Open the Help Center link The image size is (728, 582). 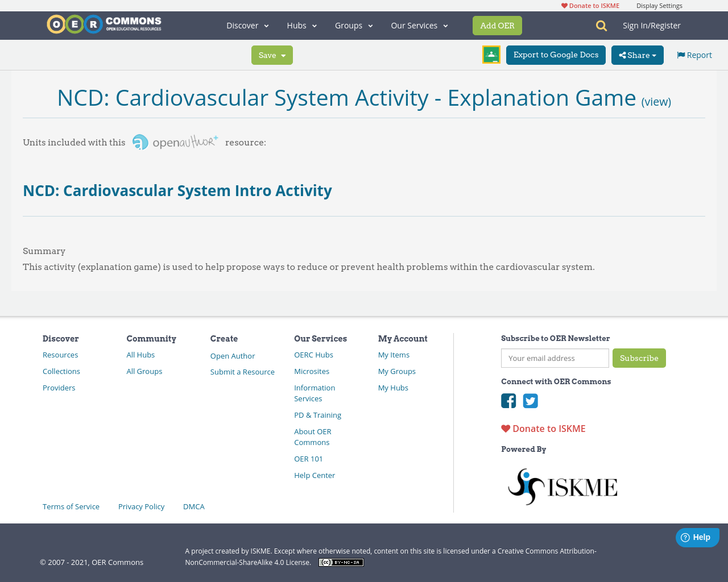315,475
